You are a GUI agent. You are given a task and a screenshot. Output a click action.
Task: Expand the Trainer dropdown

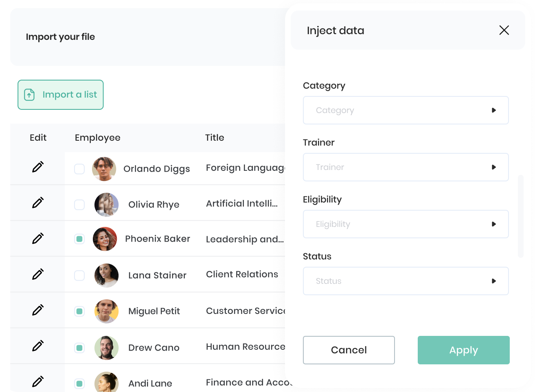(406, 167)
